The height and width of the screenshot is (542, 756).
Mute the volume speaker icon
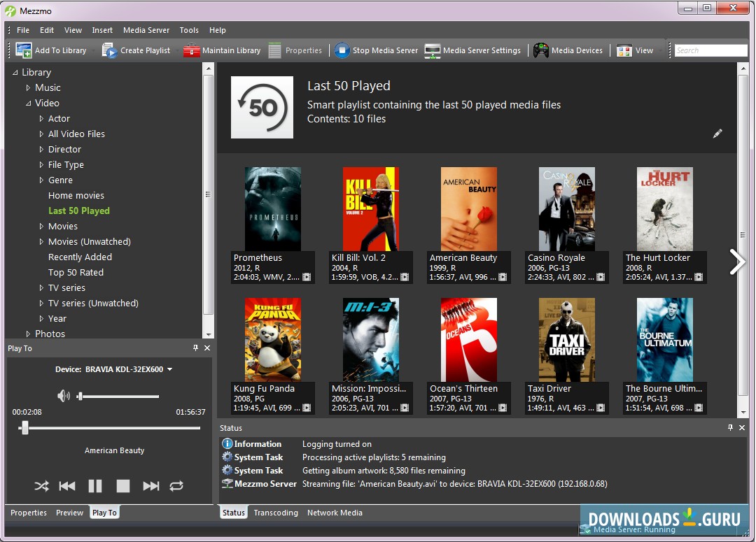(x=63, y=396)
